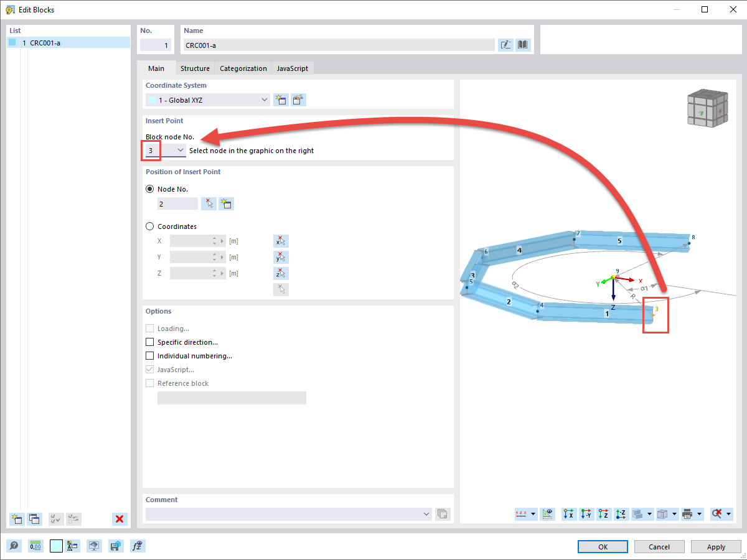747x560 pixels.
Task: Click the cancel zoom magnifier icon
Action: coord(716,514)
